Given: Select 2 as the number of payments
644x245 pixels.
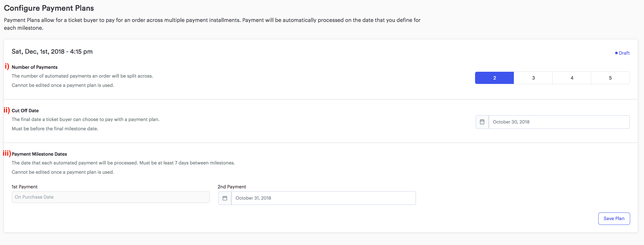Looking at the screenshot, I should pyautogui.click(x=494, y=78).
